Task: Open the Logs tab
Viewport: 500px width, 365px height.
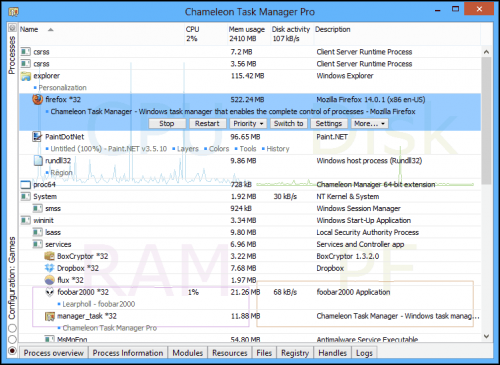Action: click(x=364, y=353)
